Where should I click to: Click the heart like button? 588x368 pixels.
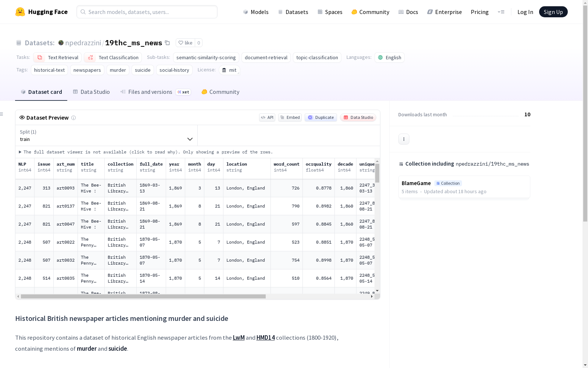[185, 43]
